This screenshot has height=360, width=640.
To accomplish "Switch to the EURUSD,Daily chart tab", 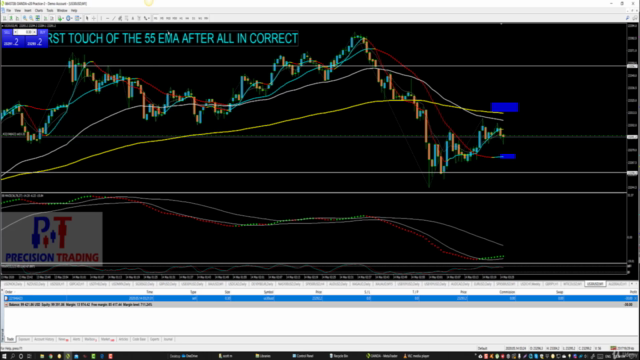I will pos(482,284).
